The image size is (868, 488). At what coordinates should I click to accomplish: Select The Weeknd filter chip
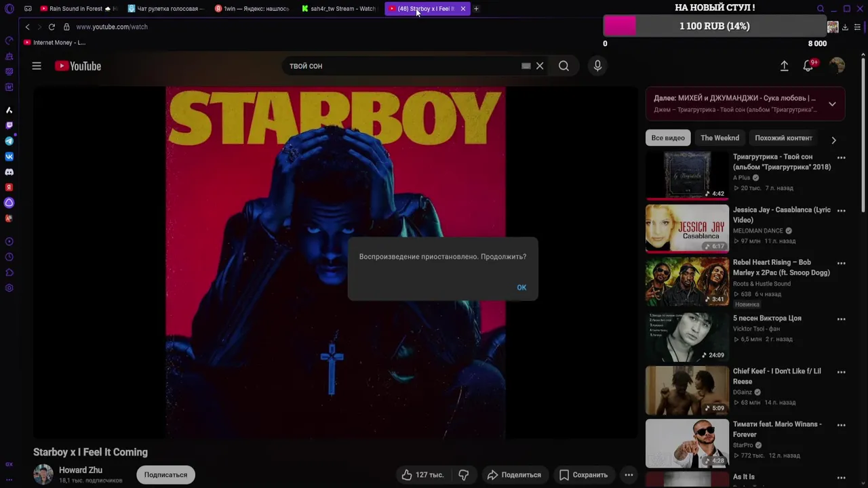[719, 138]
